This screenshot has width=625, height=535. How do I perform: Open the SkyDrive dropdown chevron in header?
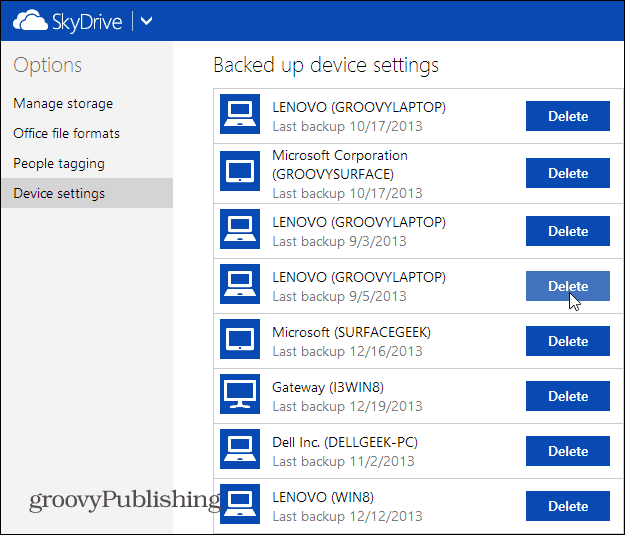coord(147,21)
